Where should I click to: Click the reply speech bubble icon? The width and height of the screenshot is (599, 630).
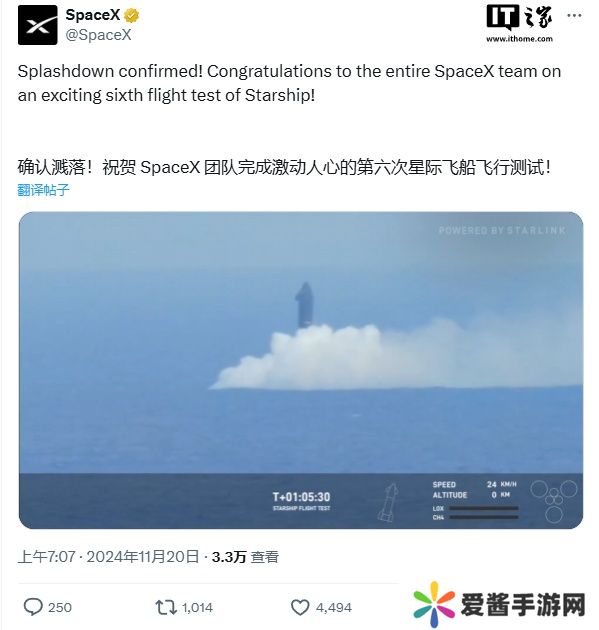coord(33,607)
